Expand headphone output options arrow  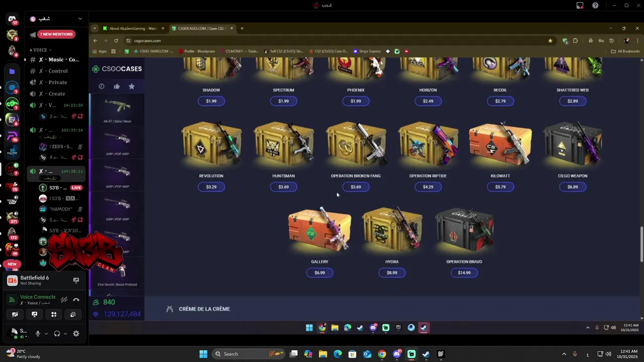pos(65,333)
